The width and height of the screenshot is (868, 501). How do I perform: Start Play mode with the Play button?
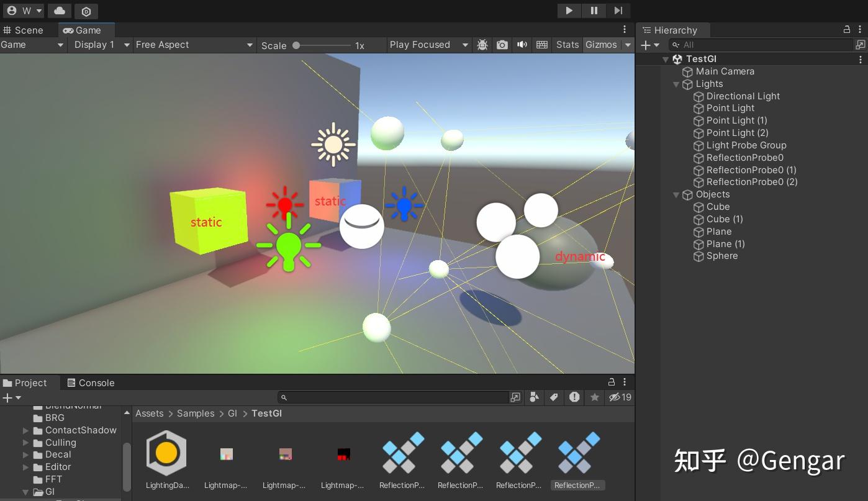(569, 11)
